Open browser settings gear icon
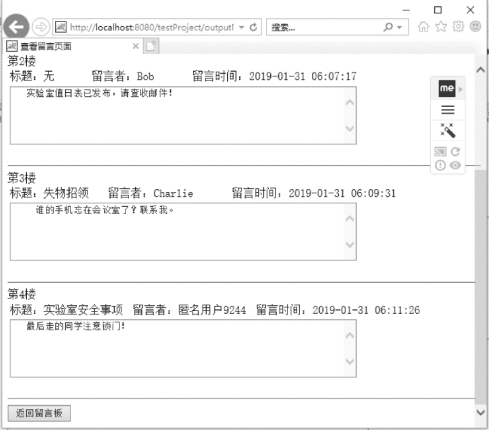489x430 pixels. click(458, 26)
